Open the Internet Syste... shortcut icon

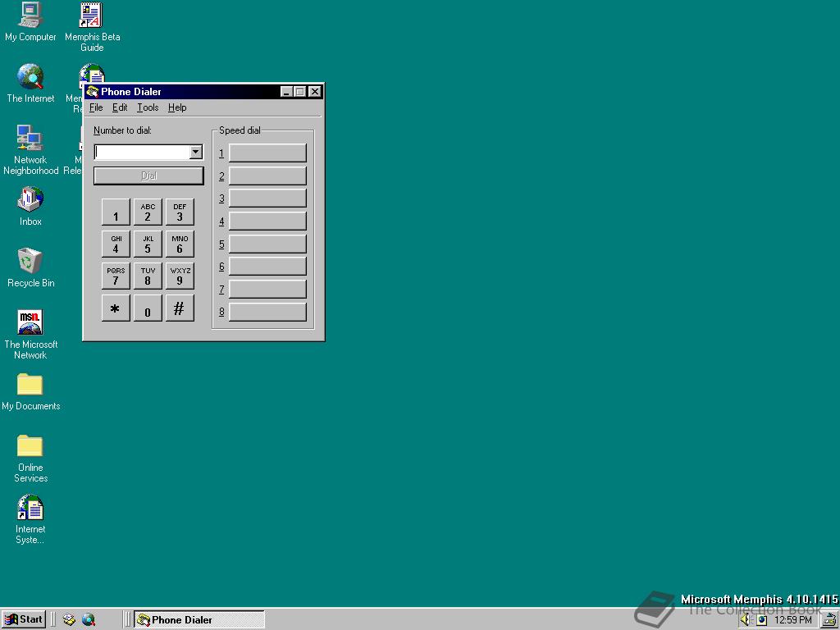[x=30, y=519]
